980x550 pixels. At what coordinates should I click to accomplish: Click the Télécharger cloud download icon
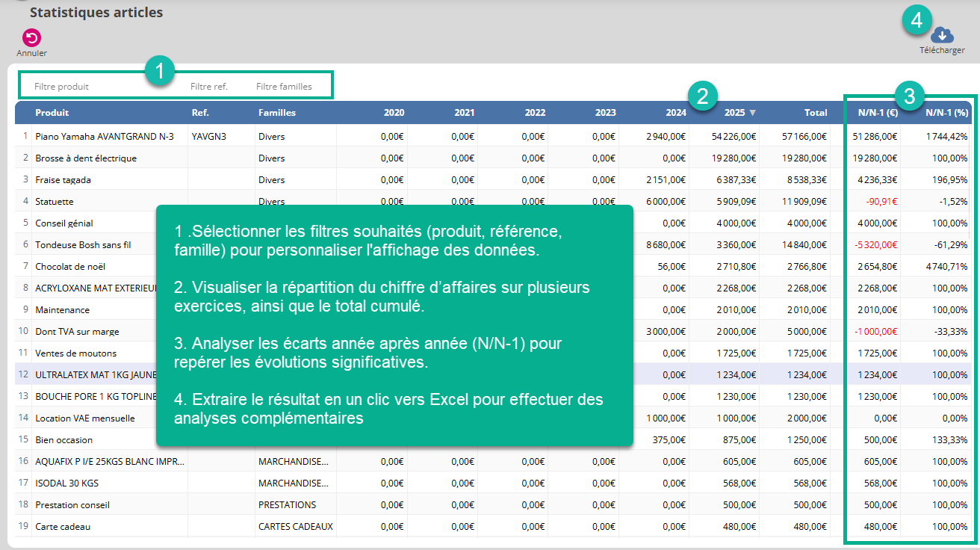[942, 35]
